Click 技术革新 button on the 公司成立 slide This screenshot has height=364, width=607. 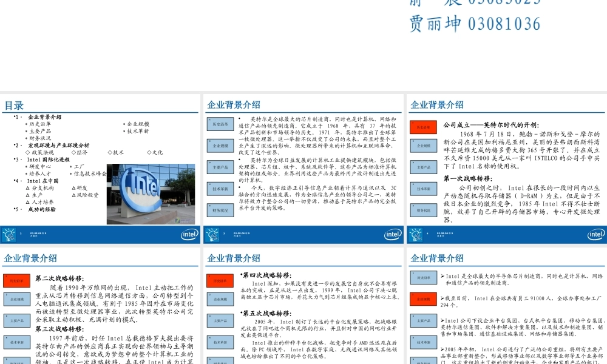[x=424, y=189]
